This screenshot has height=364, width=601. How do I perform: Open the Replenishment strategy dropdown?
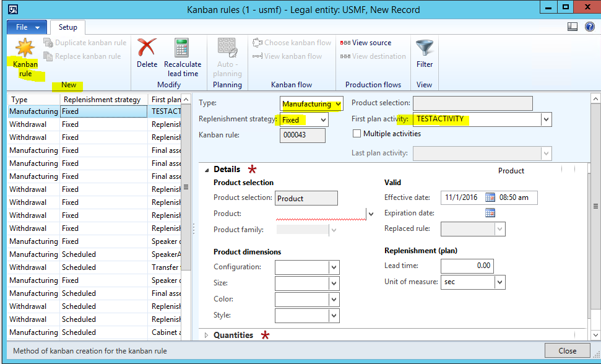(x=322, y=120)
